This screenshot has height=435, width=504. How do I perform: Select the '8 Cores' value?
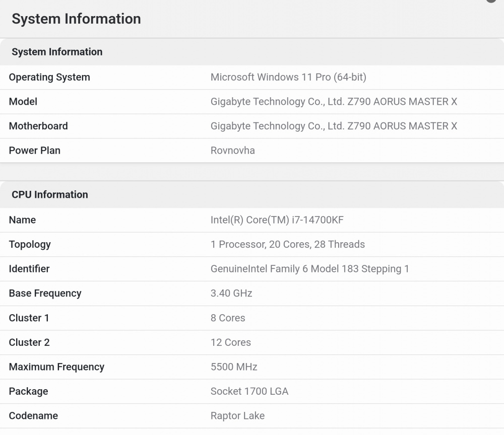228,318
